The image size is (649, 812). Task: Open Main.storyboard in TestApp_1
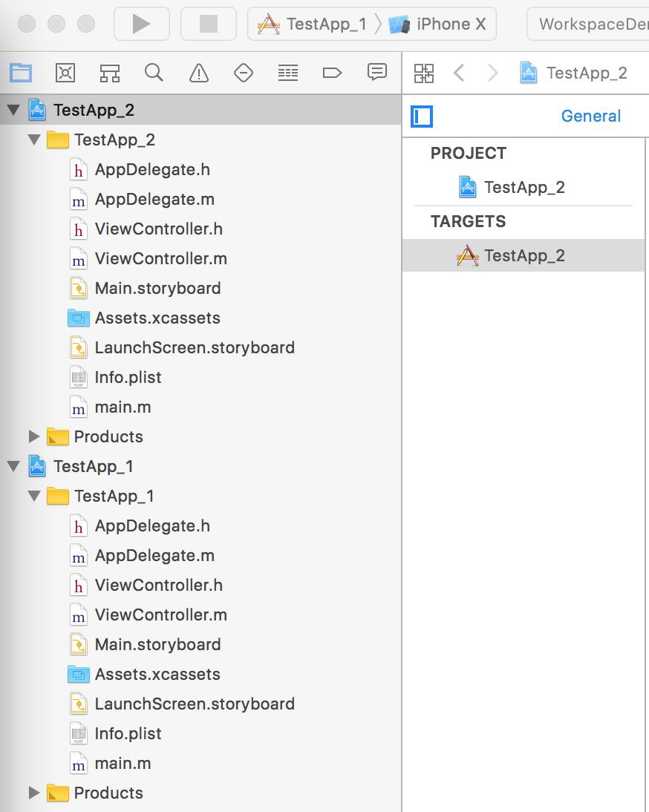point(200,645)
